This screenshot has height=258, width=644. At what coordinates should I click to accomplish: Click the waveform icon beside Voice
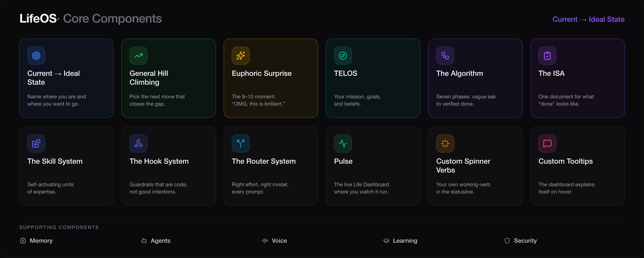pos(265,241)
